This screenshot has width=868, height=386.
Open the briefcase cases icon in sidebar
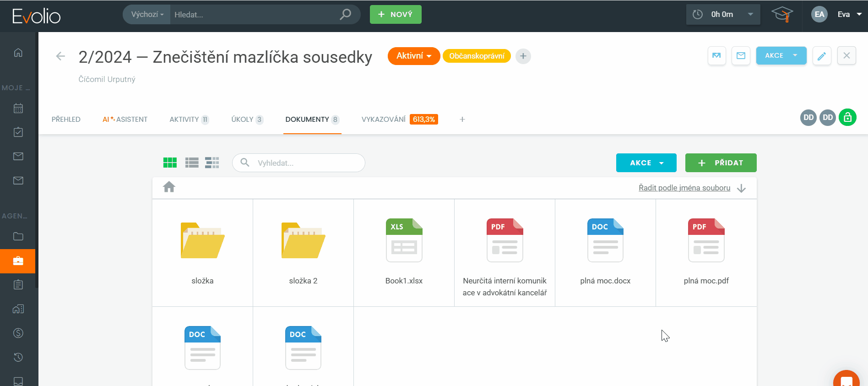[18, 261]
